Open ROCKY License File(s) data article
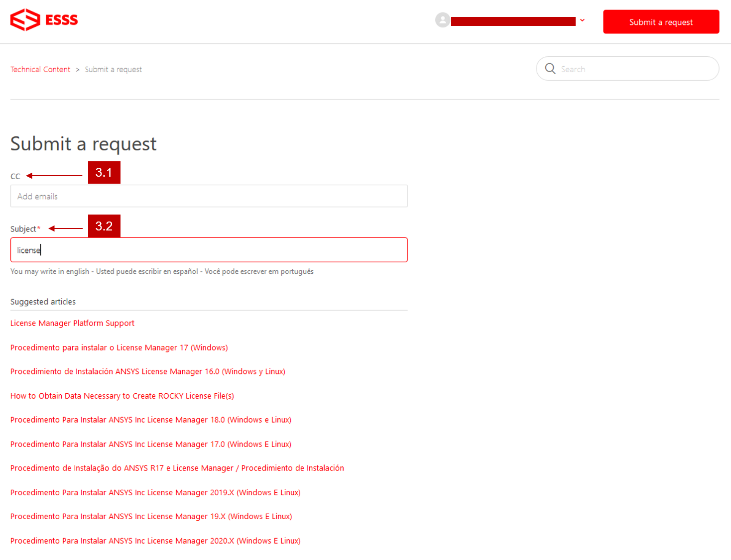Screen dimensions: 731x560 122,396
